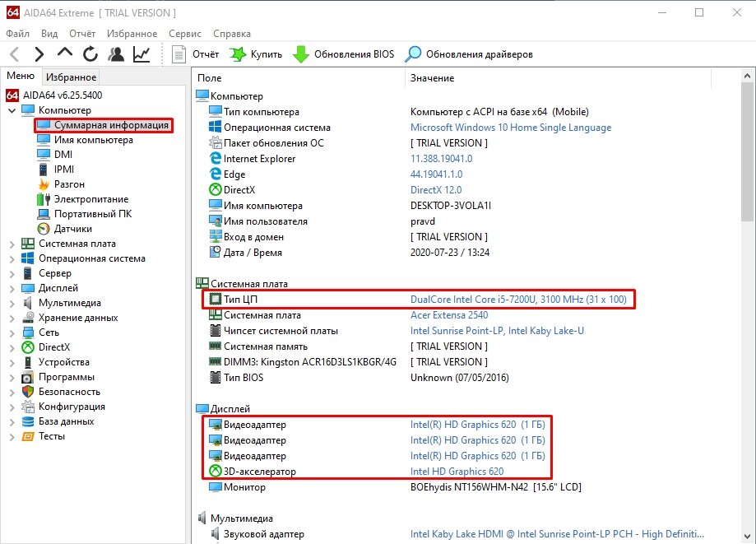Select the DMI tree item

[55, 155]
